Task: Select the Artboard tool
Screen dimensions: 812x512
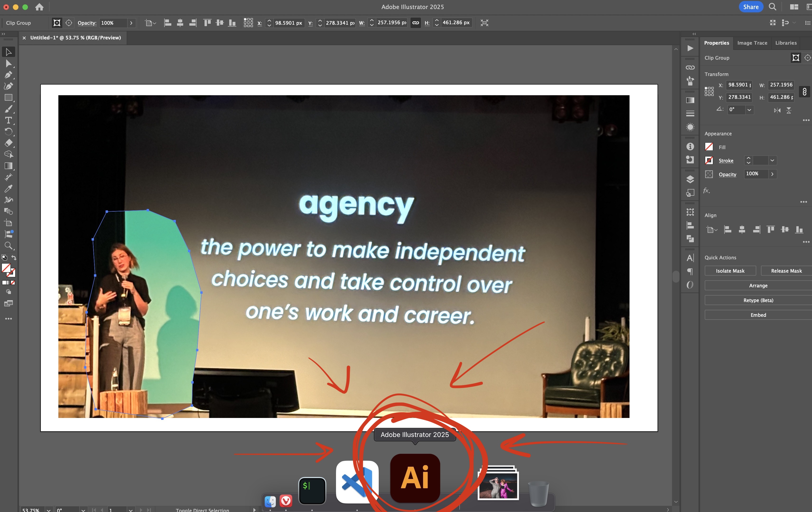Action: [9, 223]
